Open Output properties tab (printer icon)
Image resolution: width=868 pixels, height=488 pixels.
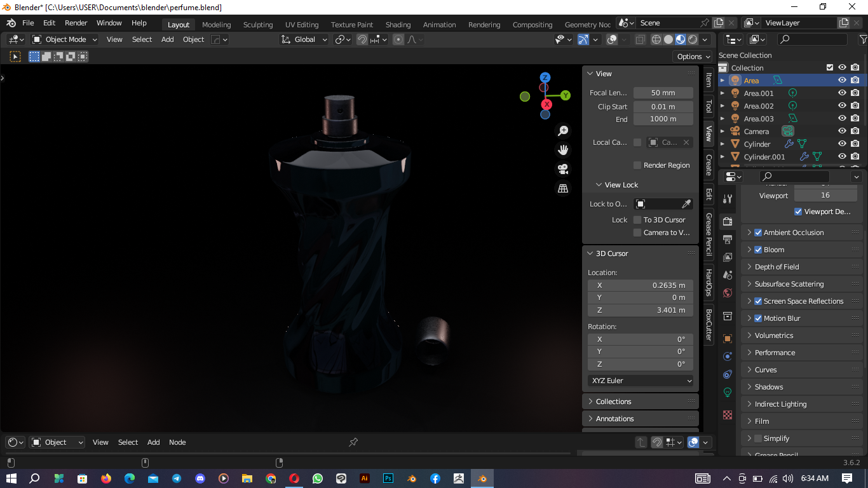coord(728,240)
